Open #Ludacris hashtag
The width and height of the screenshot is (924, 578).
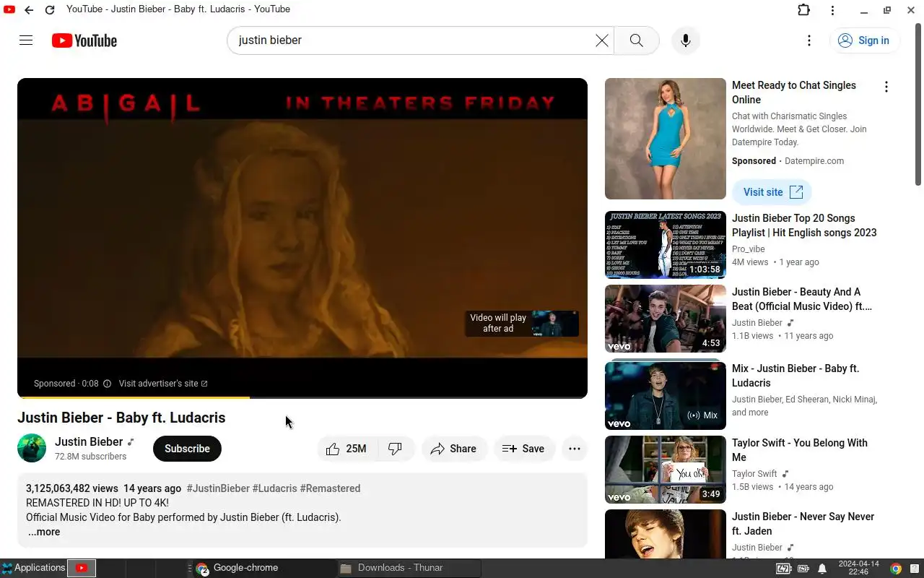pos(274,488)
